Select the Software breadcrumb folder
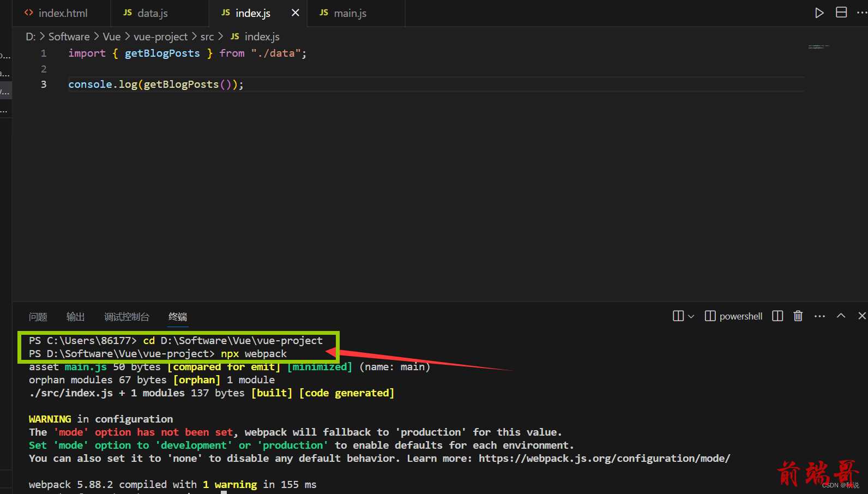Image resolution: width=868 pixels, height=494 pixels. click(x=69, y=37)
